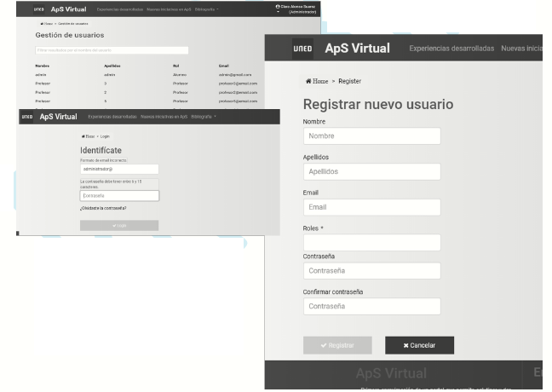Viewport: 552px width, 392px height.
Task: Click the Home icon in the Login breadcrumb
Action: pyautogui.click(x=83, y=135)
